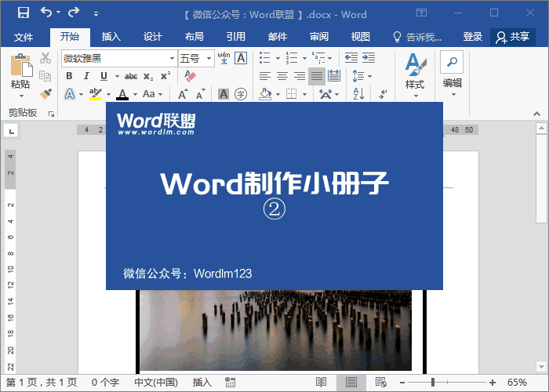Apply yellow text highlight color
The height and width of the screenshot is (392, 549).
click(95, 94)
